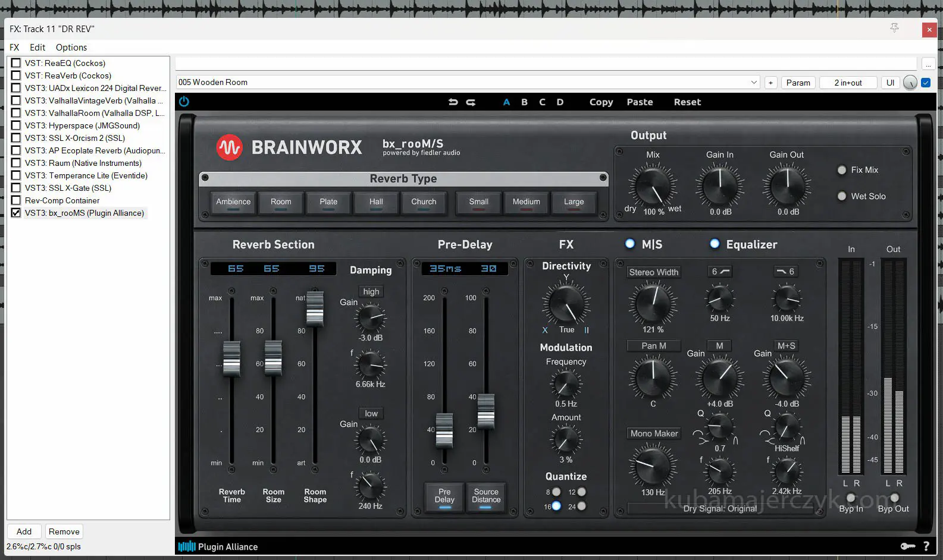The image size is (943, 560).
Task: Select Quantize 24 radio option
Action: pyautogui.click(x=581, y=506)
